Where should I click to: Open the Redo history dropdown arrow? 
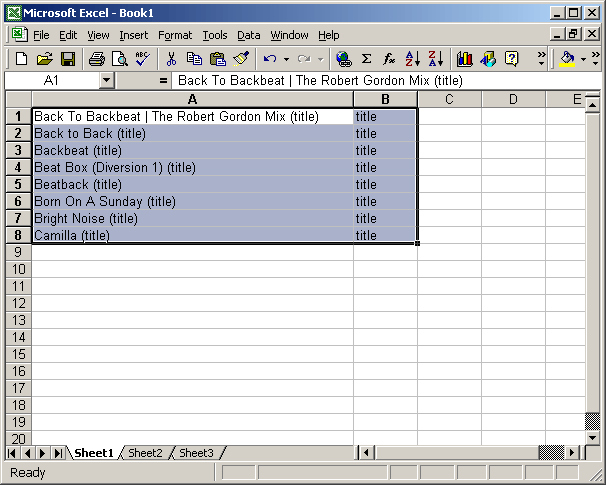320,59
